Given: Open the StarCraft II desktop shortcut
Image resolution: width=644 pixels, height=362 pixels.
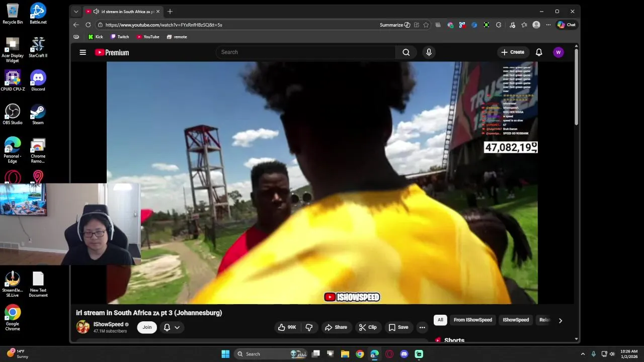Looking at the screenshot, I should point(38,47).
